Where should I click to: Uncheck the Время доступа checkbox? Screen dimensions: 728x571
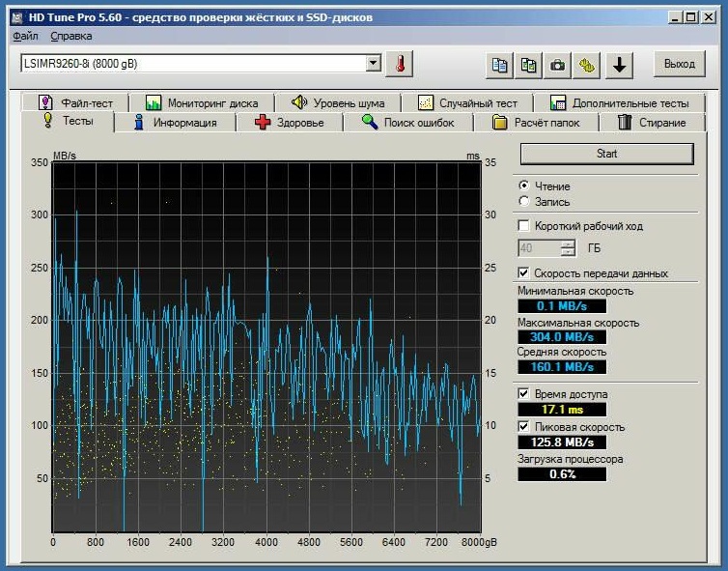[x=524, y=394]
